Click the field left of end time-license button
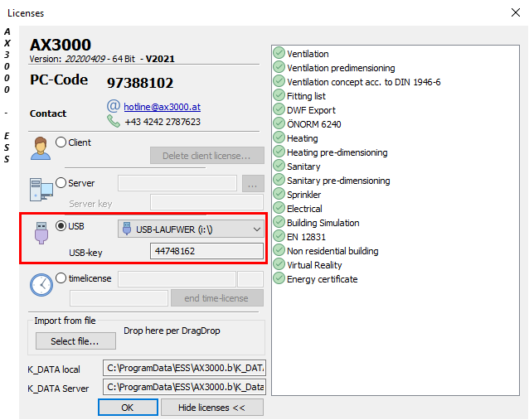The width and height of the screenshot is (529, 420). click(119, 298)
